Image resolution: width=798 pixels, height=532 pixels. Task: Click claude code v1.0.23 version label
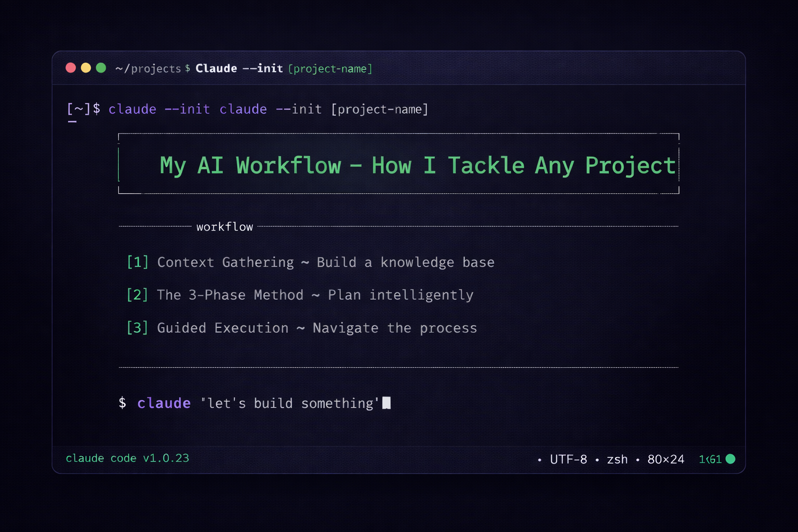[x=127, y=458]
